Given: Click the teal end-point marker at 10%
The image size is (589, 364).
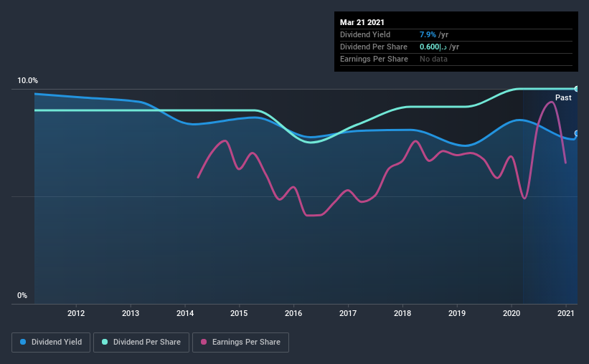Looking at the screenshot, I should [x=576, y=89].
